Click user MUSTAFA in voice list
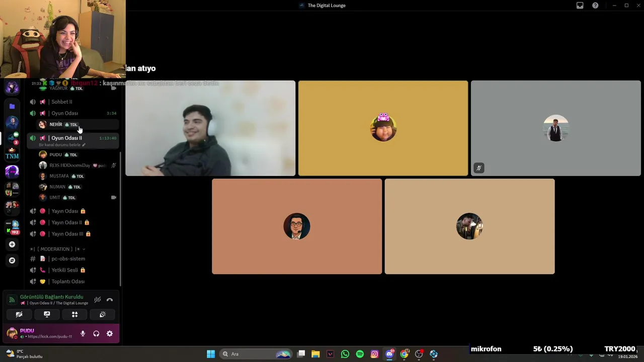 [x=78, y=176]
